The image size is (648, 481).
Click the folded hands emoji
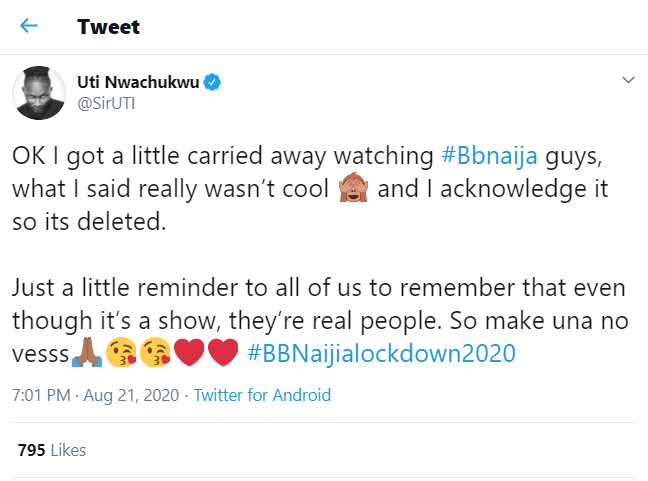pyautogui.click(x=84, y=353)
